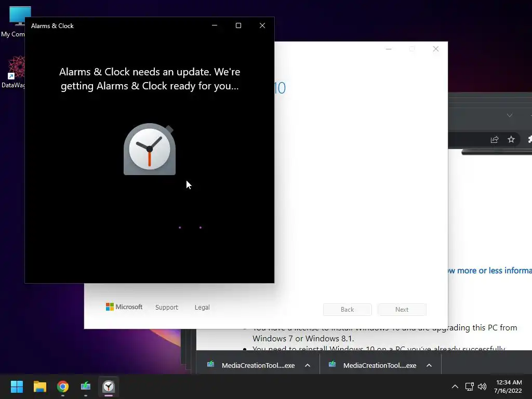Show hidden system tray icons

455,386
